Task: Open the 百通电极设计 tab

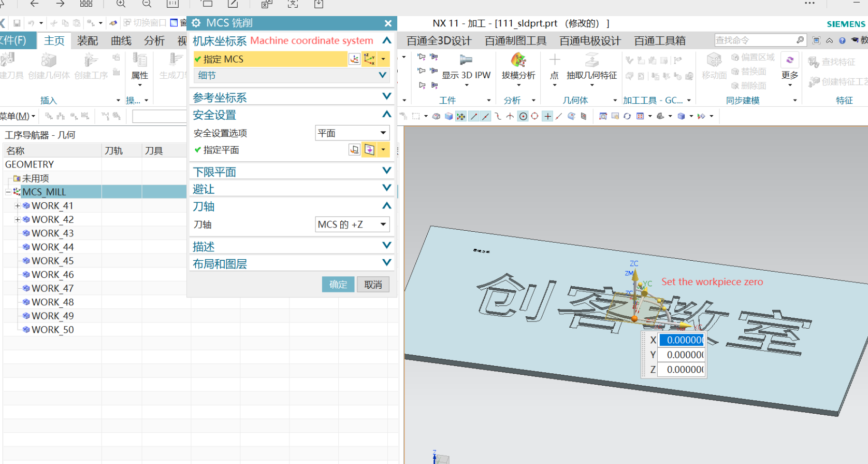Action: click(590, 40)
